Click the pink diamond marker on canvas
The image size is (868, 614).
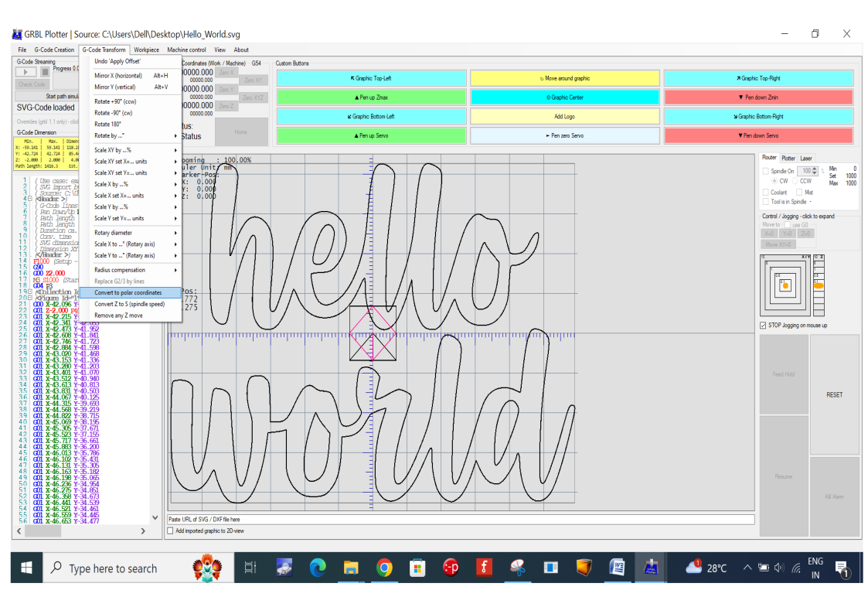[373, 333]
